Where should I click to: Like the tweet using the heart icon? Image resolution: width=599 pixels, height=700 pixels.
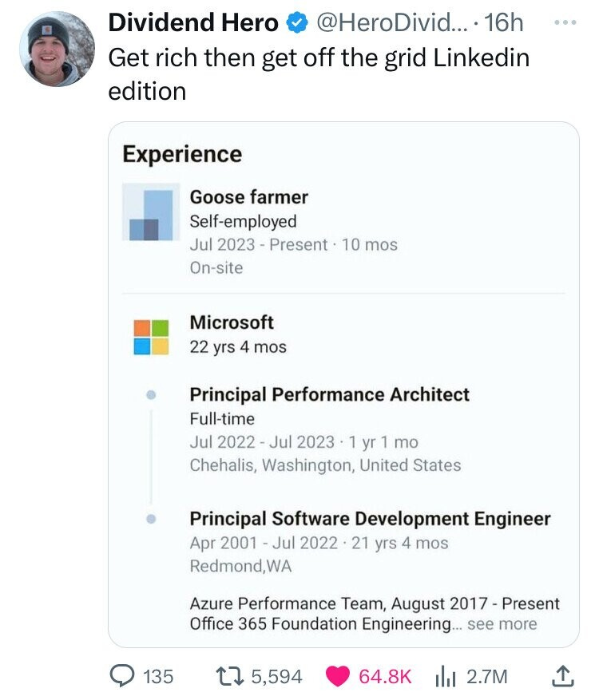coord(337,675)
